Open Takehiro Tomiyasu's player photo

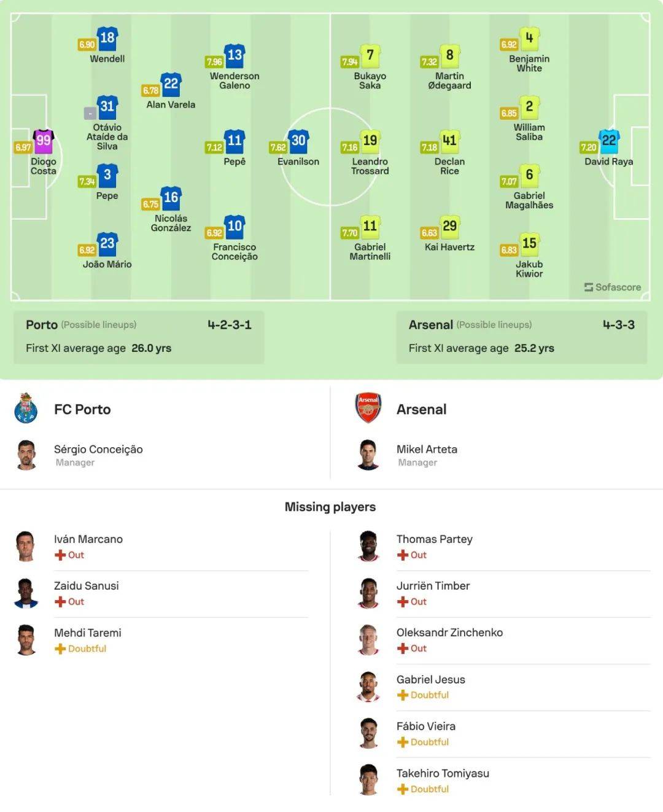click(368, 779)
